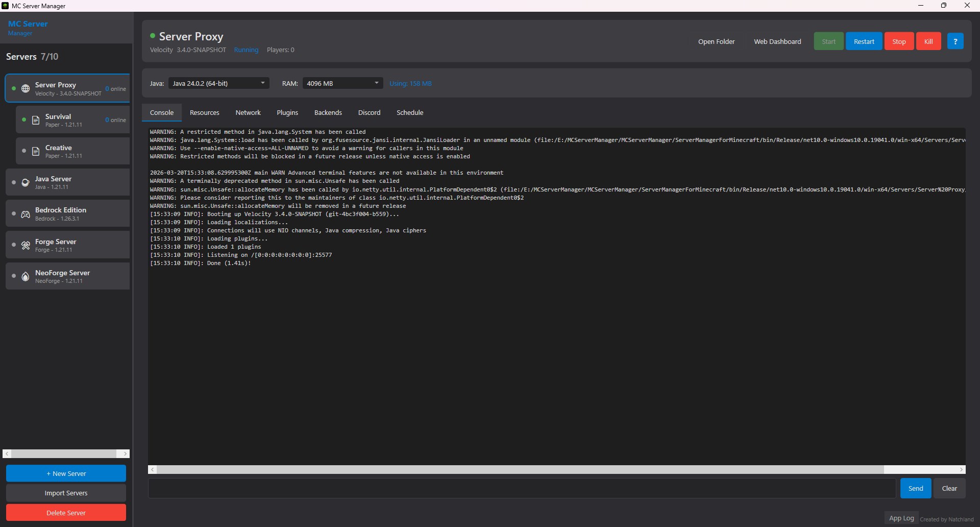Open the Web Dashboard
980x527 pixels.
(x=777, y=41)
